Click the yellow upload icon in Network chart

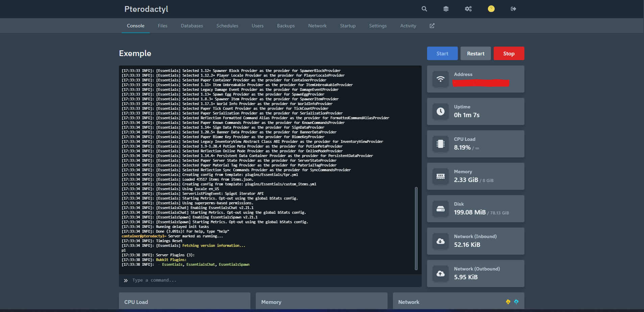(508, 302)
